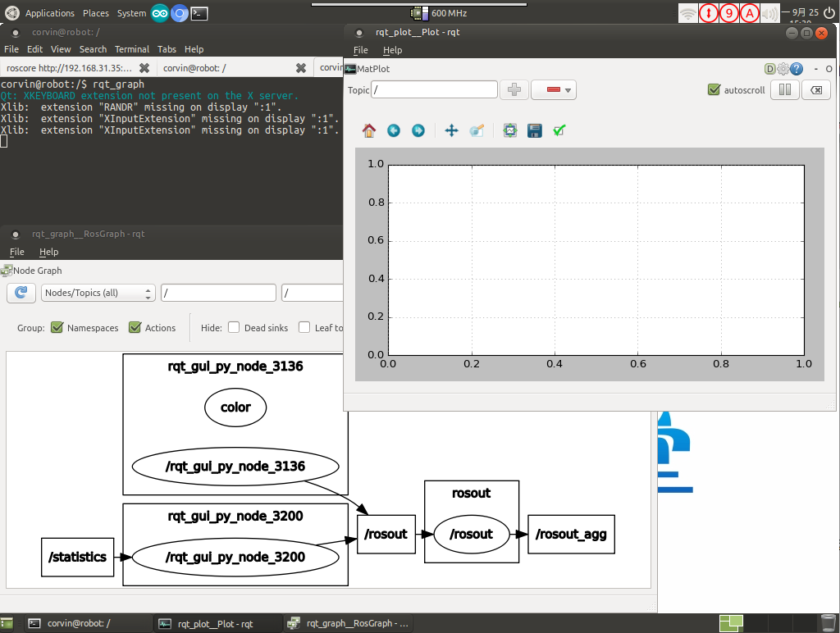Close the roscore terminal tab

point(144,68)
